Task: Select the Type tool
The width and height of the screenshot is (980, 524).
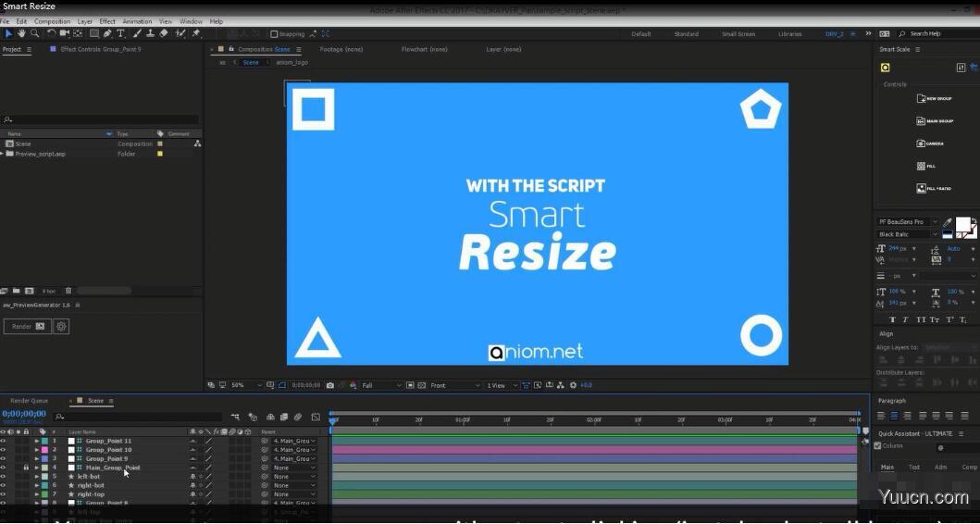Action: [x=120, y=33]
